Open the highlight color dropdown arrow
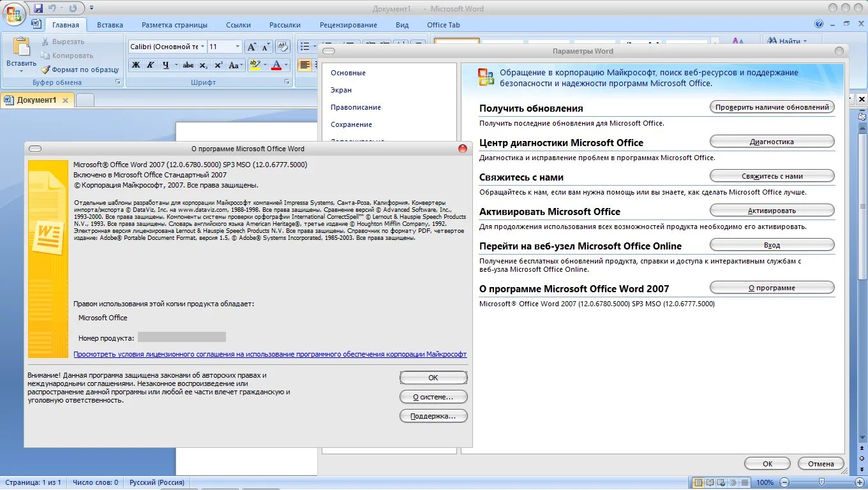The height and width of the screenshot is (490, 868). pos(264,65)
